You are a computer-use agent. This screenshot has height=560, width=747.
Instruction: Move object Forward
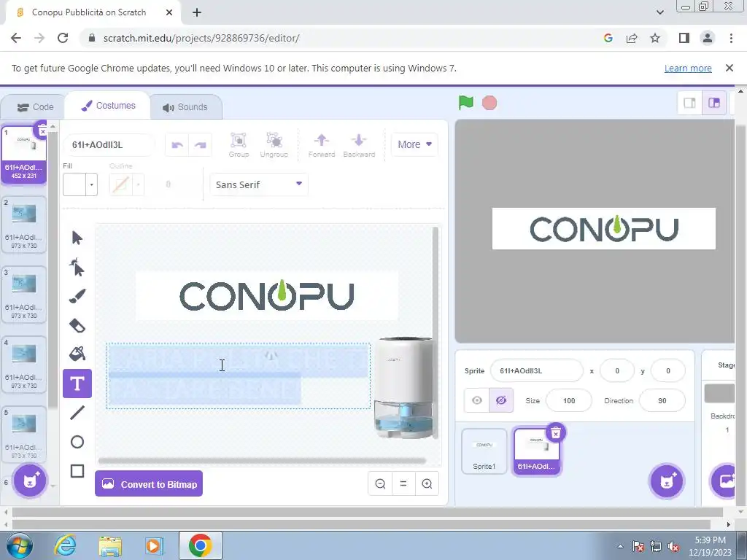tap(322, 145)
